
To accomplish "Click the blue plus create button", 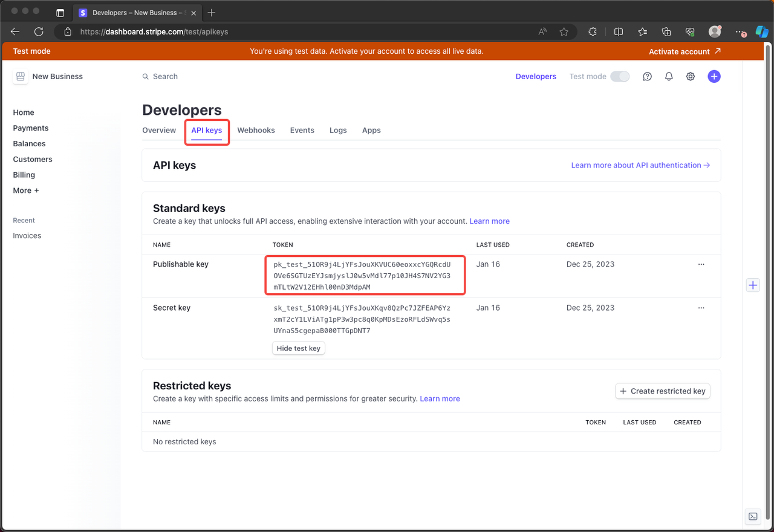I will point(714,77).
